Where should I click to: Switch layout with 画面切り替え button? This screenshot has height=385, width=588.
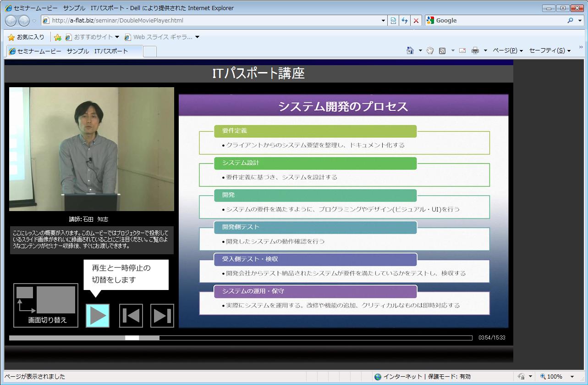click(x=46, y=305)
